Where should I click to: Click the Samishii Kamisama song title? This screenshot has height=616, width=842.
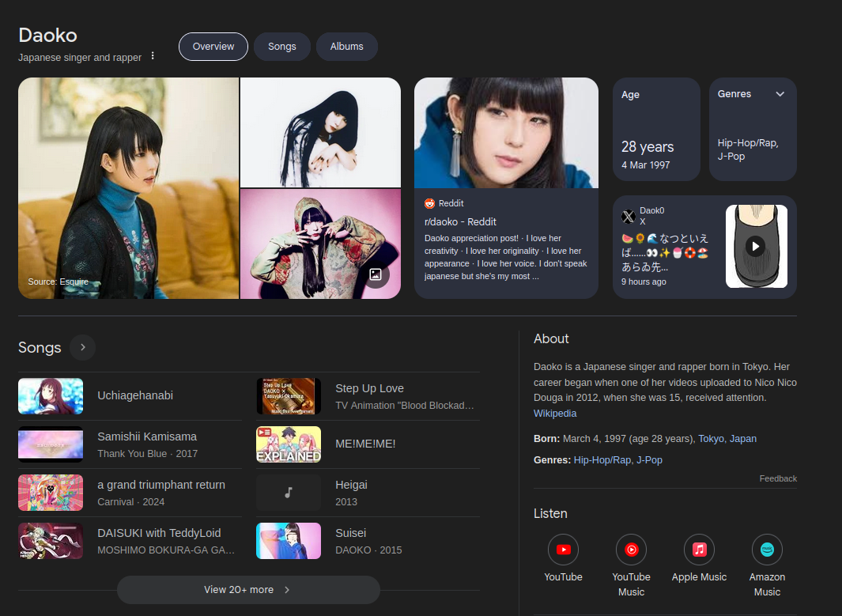tap(147, 436)
